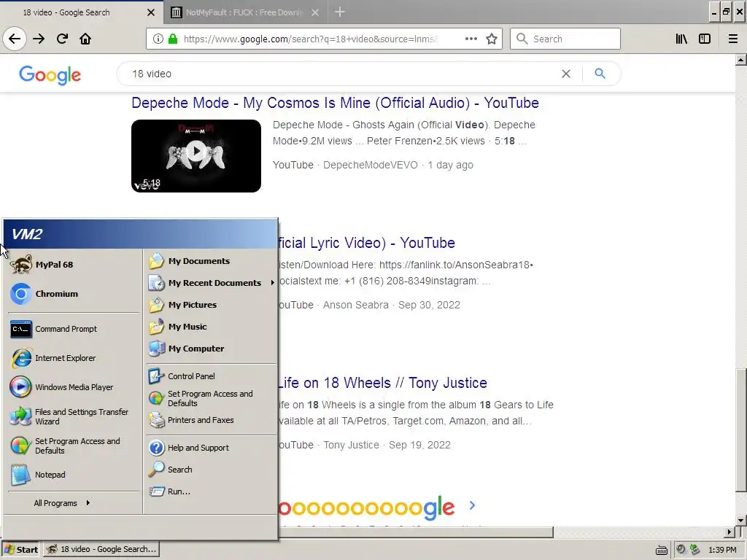Click the Start button on taskbar
The width and height of the screenshot is (747, 560).
coord(21,550)
